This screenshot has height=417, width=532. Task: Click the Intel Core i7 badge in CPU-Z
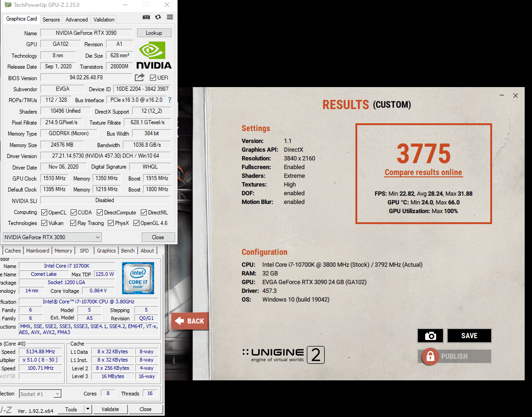coord(138,278)
